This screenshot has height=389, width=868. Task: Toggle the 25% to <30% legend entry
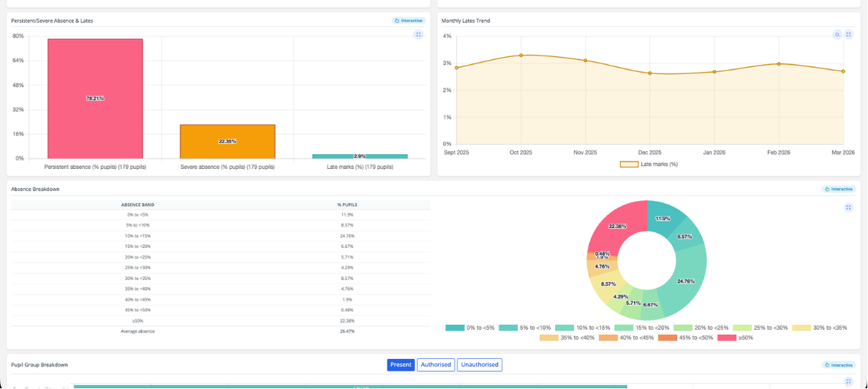coord(761,328)
